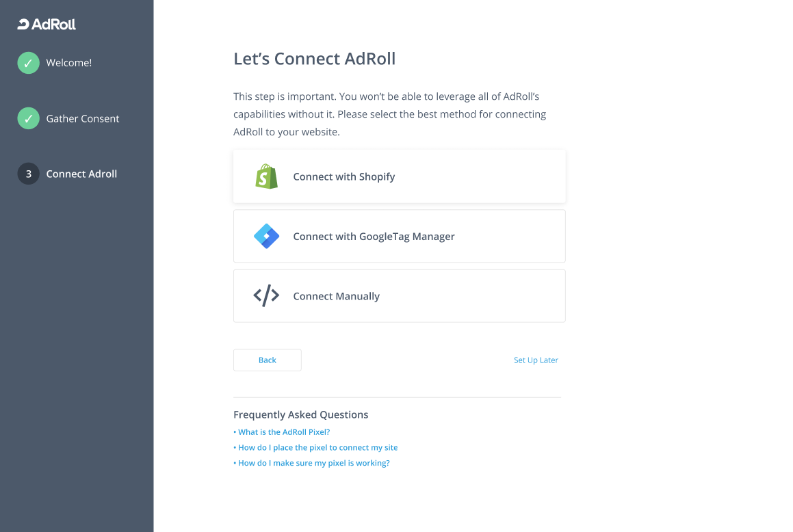Click the step 3 number circle
The image size is (793, 532).
click(28, 174)
